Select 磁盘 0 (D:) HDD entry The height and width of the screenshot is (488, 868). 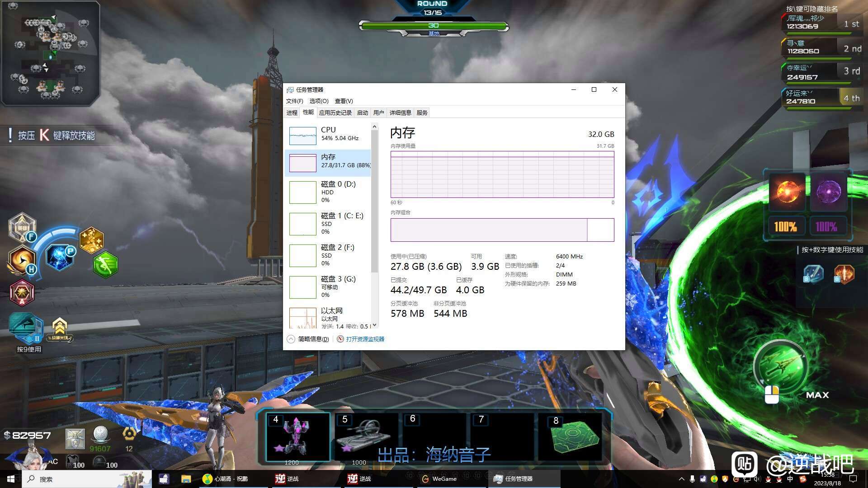tap(328, 192)
